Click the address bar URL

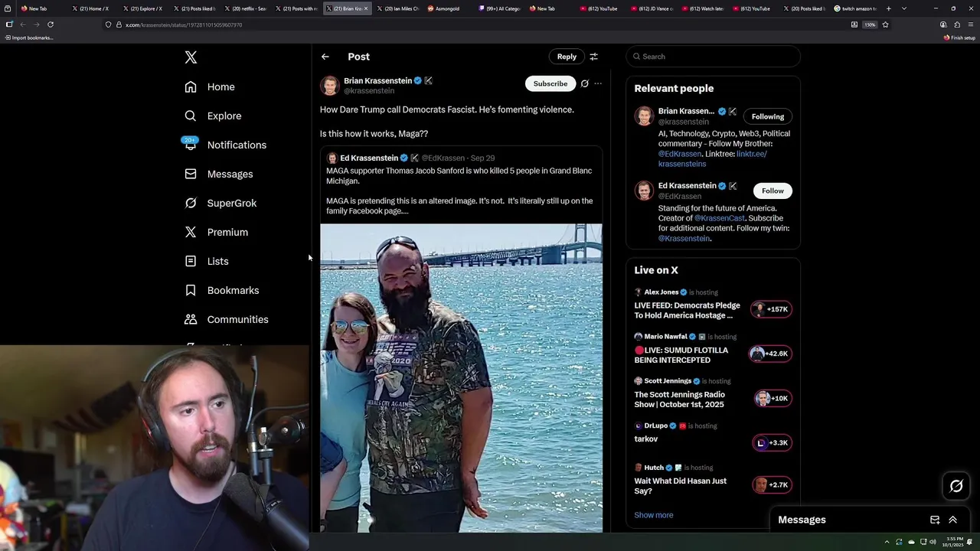click(184, 24)
